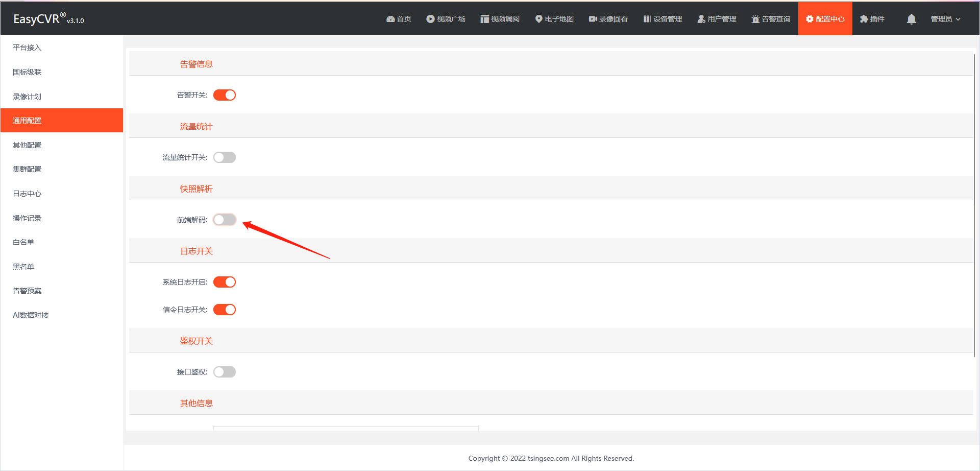
Task: Open 日志中心 in the sidebar
Action: [x=62, y=194]
